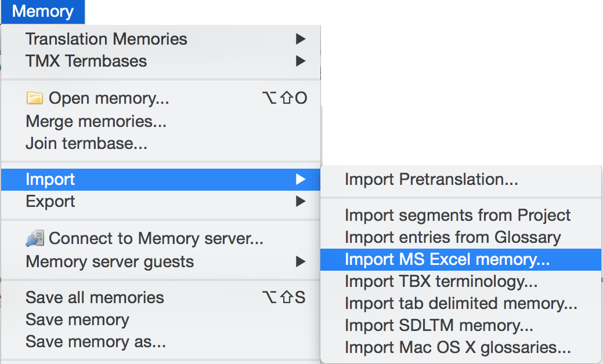Select the Import menu item

coord(50,179)
